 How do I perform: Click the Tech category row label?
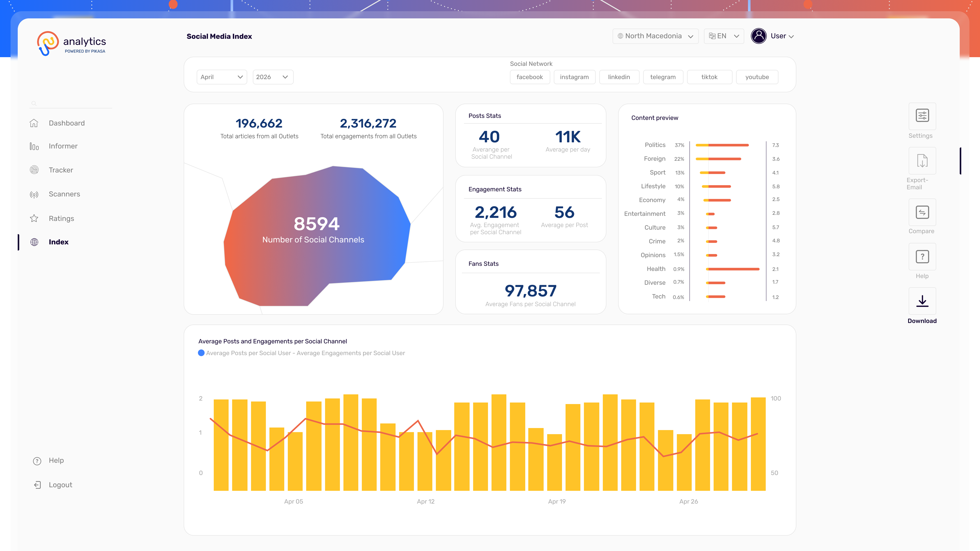(659, 297)
